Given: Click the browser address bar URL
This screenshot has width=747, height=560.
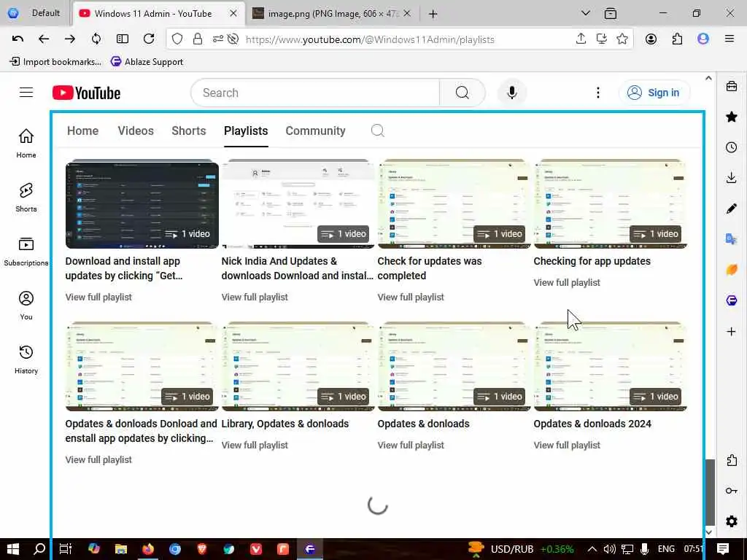Looking at the screenshot, I should pos(370,39).
